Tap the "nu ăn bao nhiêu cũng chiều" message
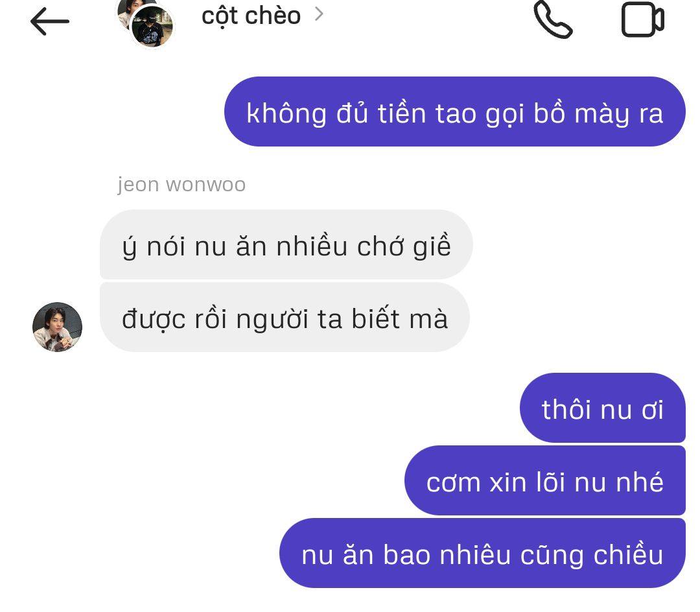Image resolution: width=700 pixels, height=612 pixels. tap(482, 553)
